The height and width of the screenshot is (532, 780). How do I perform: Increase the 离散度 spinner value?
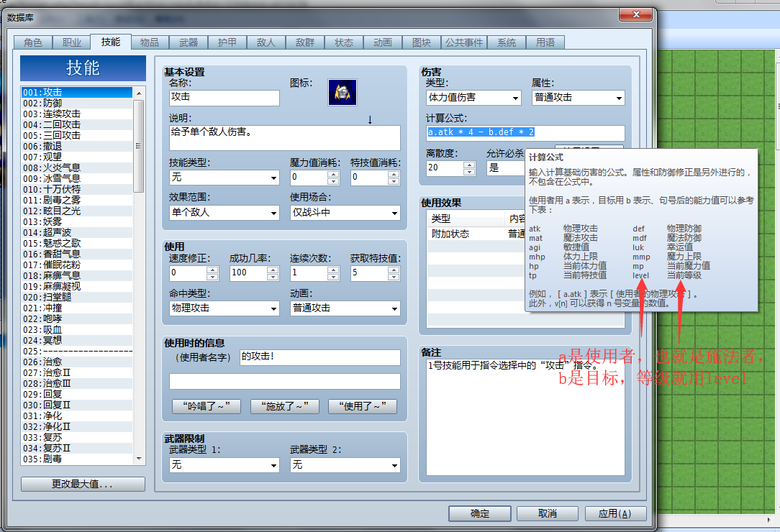pyautogui.click(x=469, y=165)
